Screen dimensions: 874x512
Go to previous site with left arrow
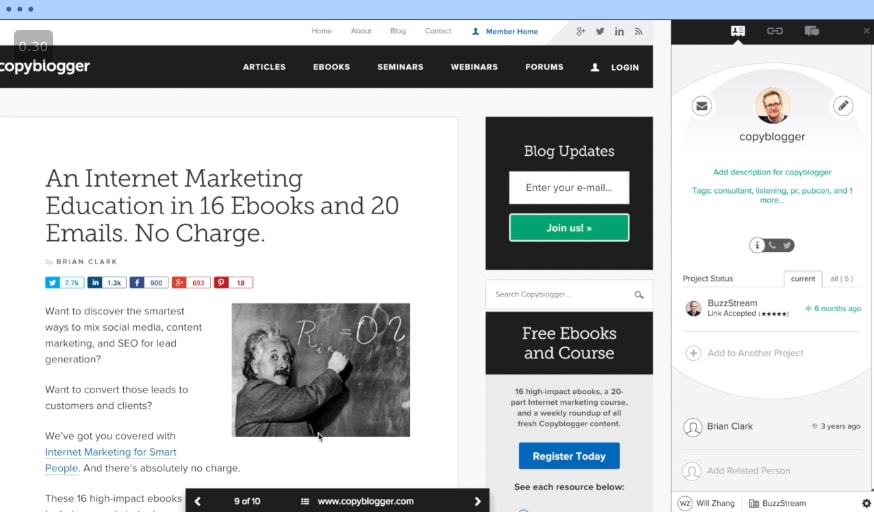point(197,501)
